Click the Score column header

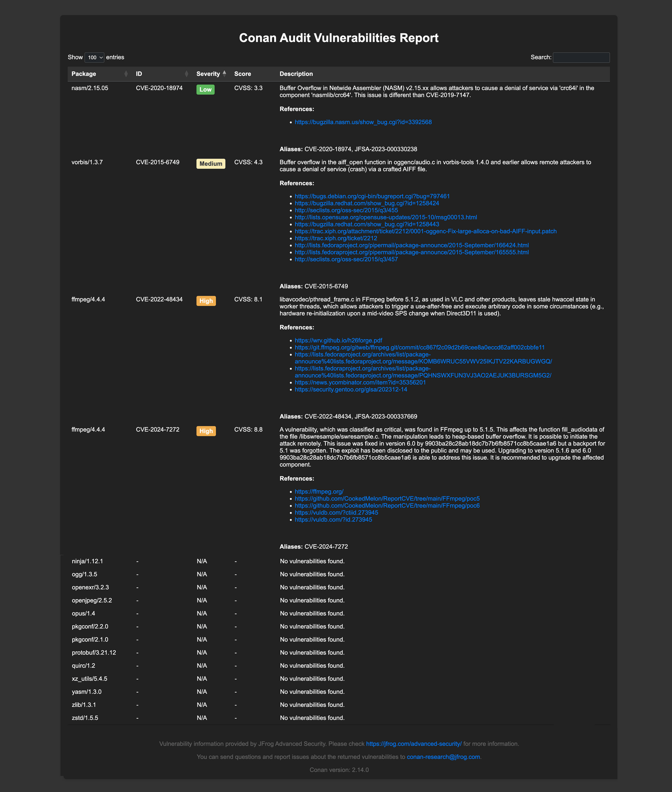[253, 74]
